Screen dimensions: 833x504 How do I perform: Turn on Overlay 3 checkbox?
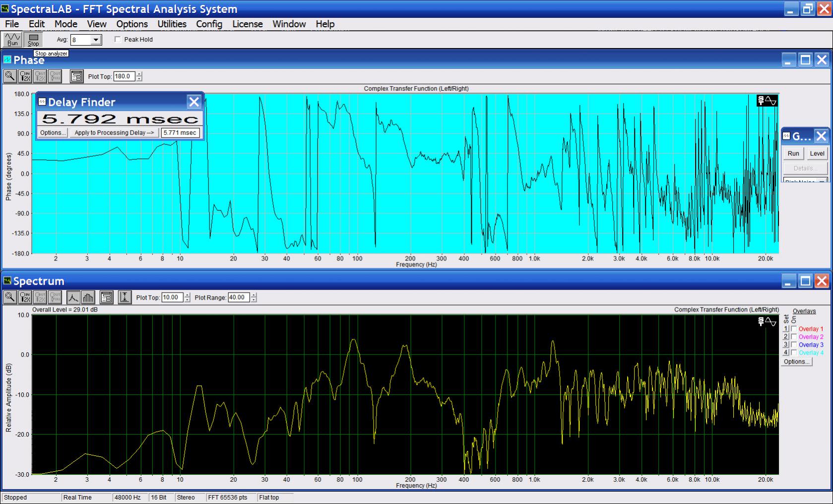tap(794, 345)
